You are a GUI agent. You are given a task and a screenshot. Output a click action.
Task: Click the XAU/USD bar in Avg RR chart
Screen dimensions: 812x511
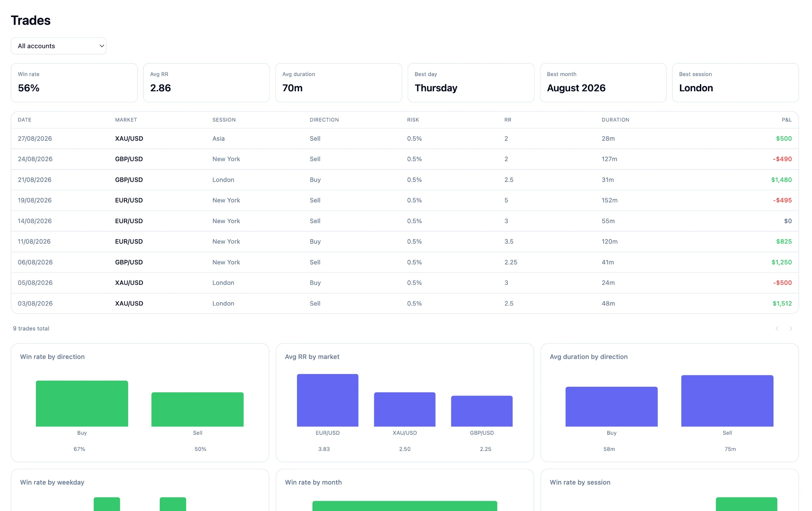pyautogui.click(x=405, y=410)
